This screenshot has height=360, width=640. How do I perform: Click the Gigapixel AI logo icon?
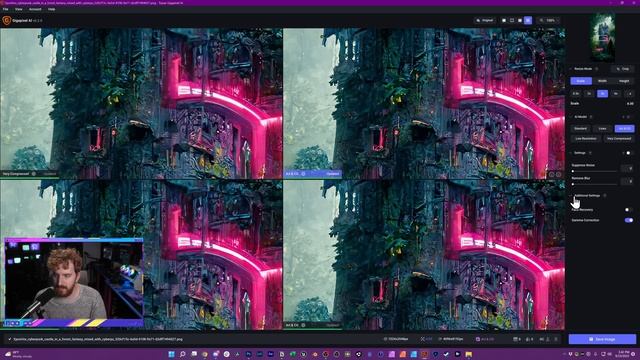(x=7, y=20)
